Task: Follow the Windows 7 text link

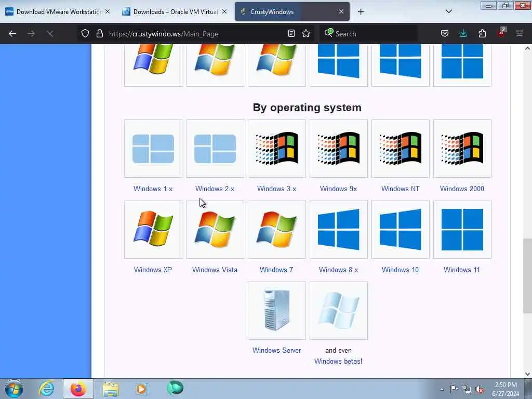Action: (276, 270)
